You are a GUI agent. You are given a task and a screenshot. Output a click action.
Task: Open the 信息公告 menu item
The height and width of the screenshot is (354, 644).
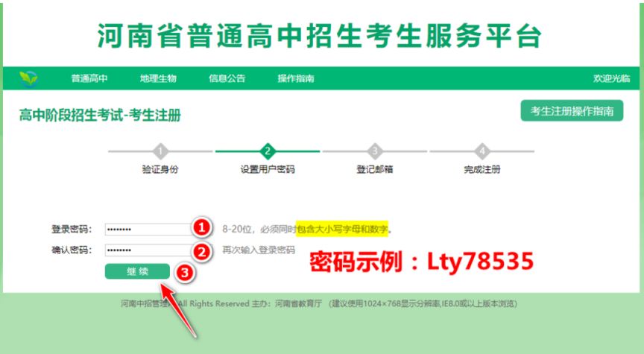pos(227,78)
